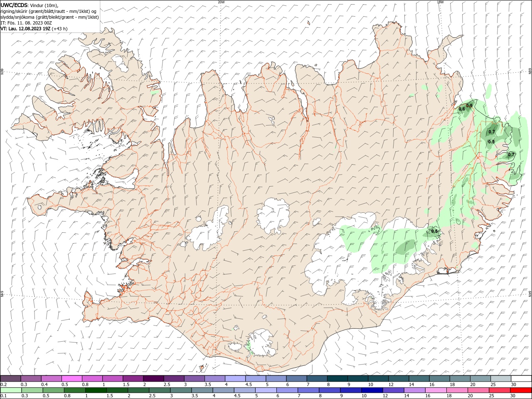This screenshot has width=532, height=399.
Task: Click the blue rain swatch between 8 and 9
Action: (329, 390)
